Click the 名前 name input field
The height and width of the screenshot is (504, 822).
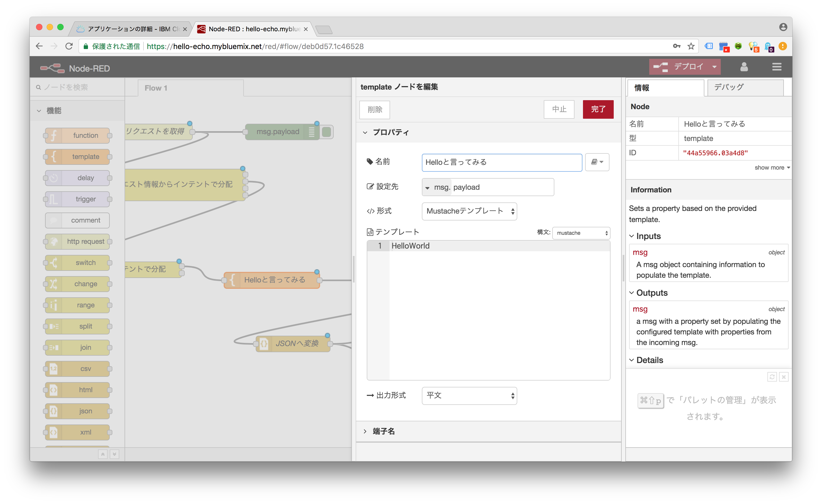(501, 162)
